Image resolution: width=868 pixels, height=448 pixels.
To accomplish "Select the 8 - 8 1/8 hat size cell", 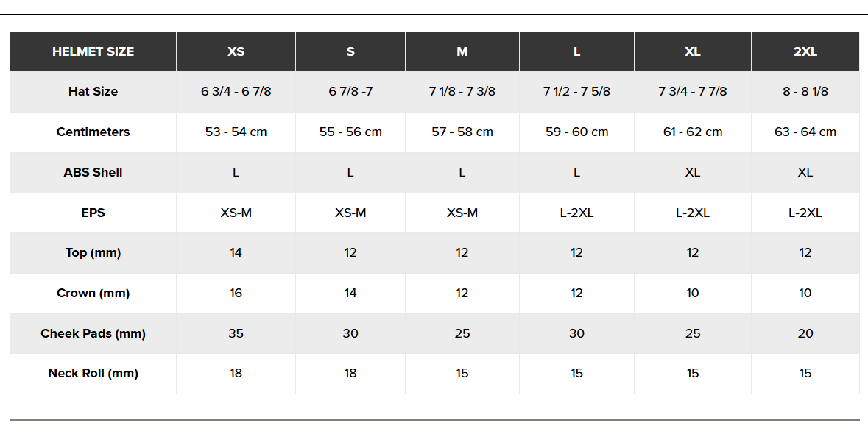I will (x=805, y=92).
